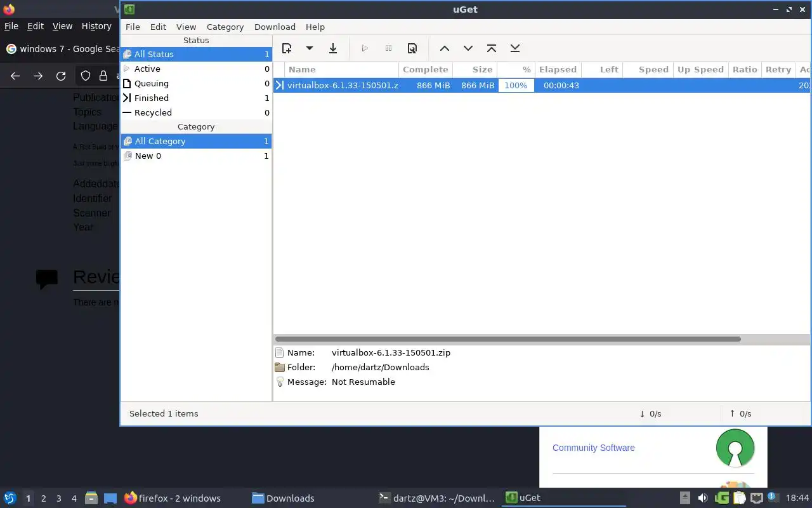812x508 pixels.
Task: Sort by Up Speed column header
Action: coord(700,69)
